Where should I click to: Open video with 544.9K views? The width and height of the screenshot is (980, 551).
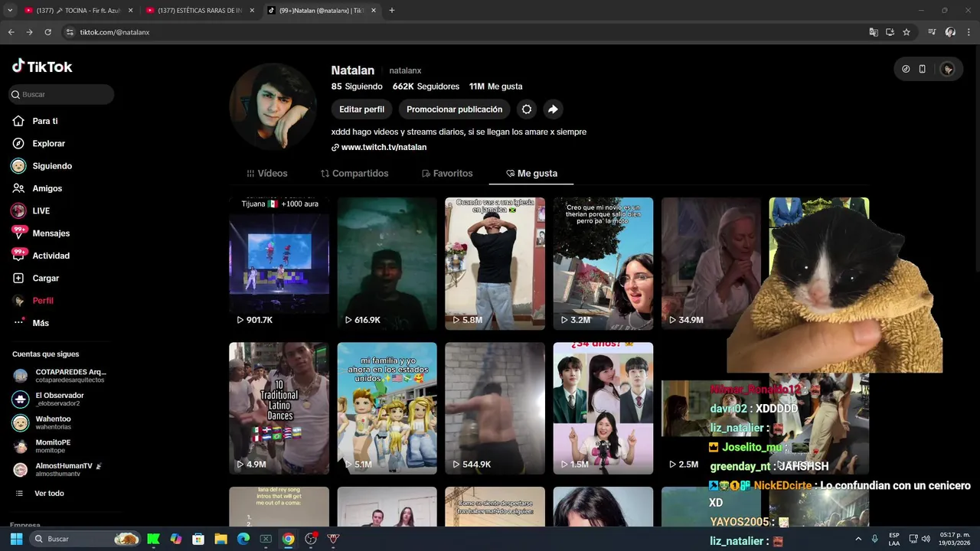point(495,408)
